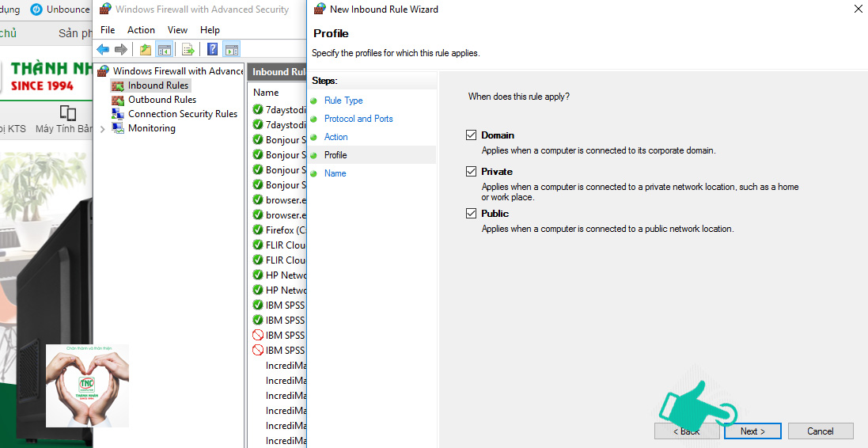Toggle the Private profile checkbox
The image size is (868, 448).
tap(471, 172)
